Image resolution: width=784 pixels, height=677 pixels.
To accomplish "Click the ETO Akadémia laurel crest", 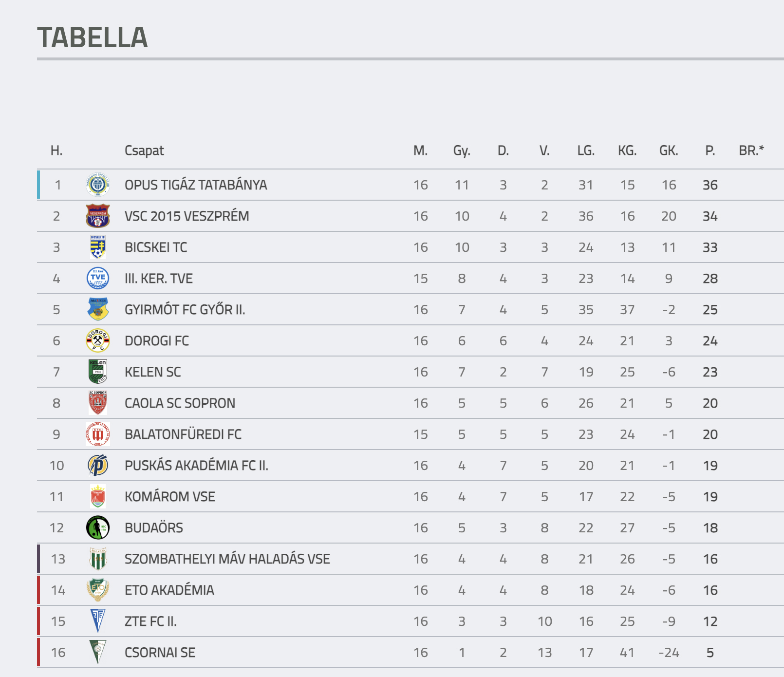I will (x=98, y=590).
